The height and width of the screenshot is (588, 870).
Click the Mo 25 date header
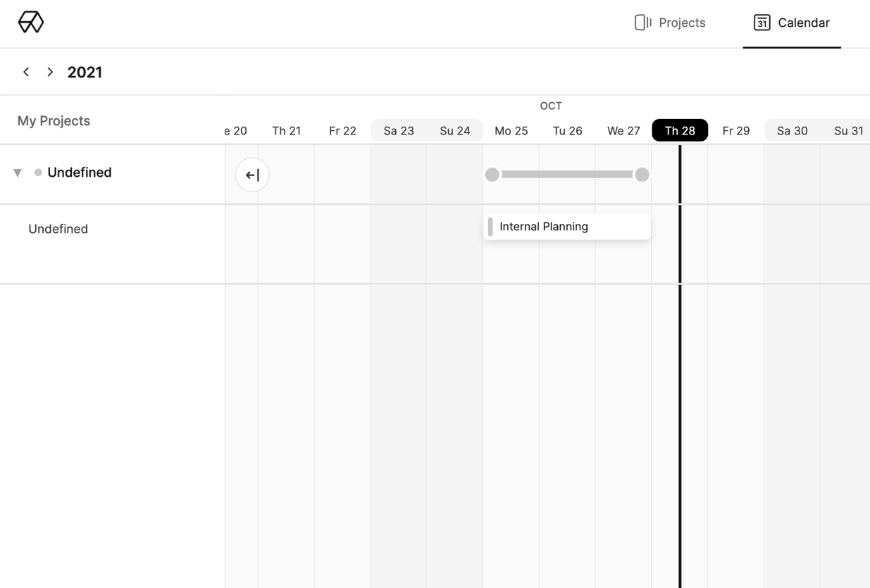pyautogui.click(x=511, y=131)
